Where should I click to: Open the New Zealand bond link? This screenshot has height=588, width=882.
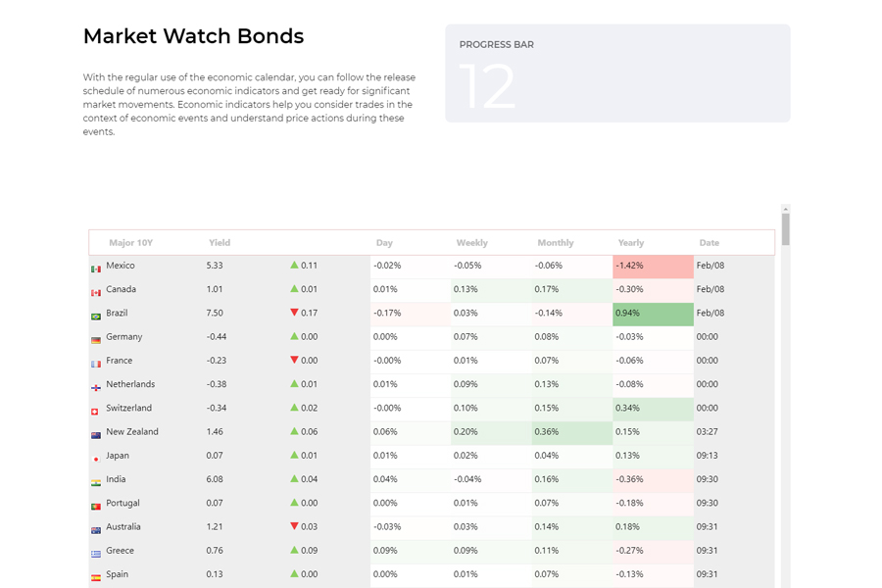click(132, 432)
